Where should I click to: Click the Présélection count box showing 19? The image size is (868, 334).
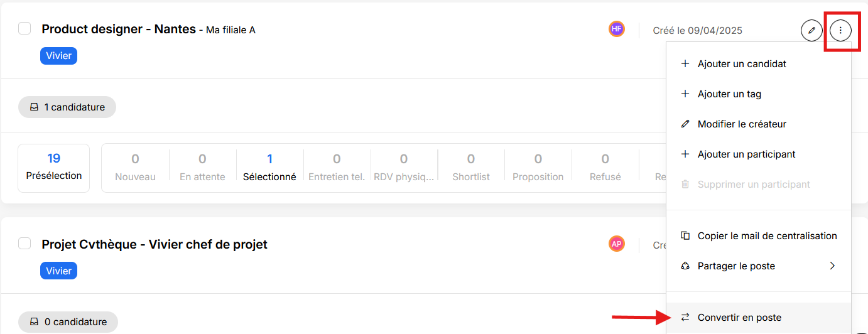pyautogui.click(x=54, y=168)
